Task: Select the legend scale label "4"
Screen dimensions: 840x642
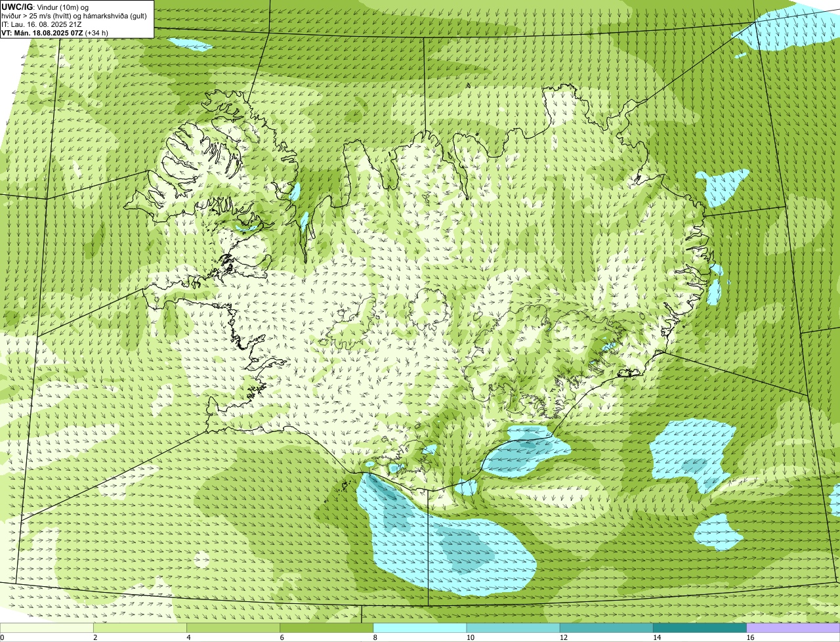Action: pyautogui.click(x=188, y=637)
